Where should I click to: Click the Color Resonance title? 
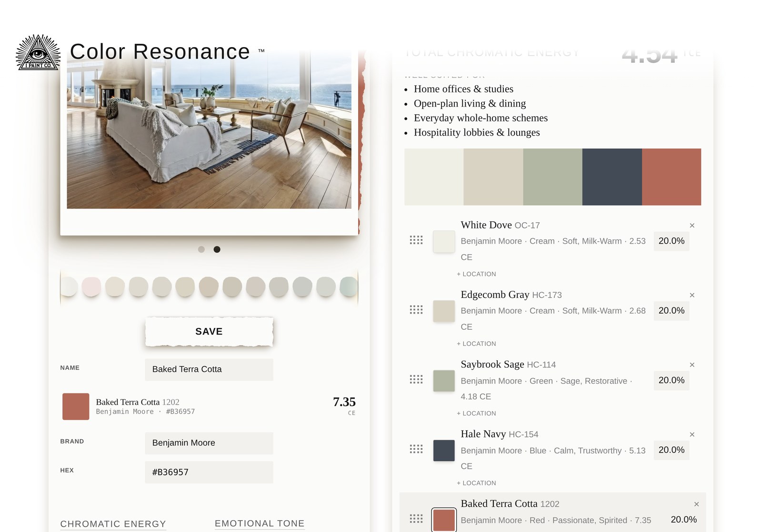point(160,51)
